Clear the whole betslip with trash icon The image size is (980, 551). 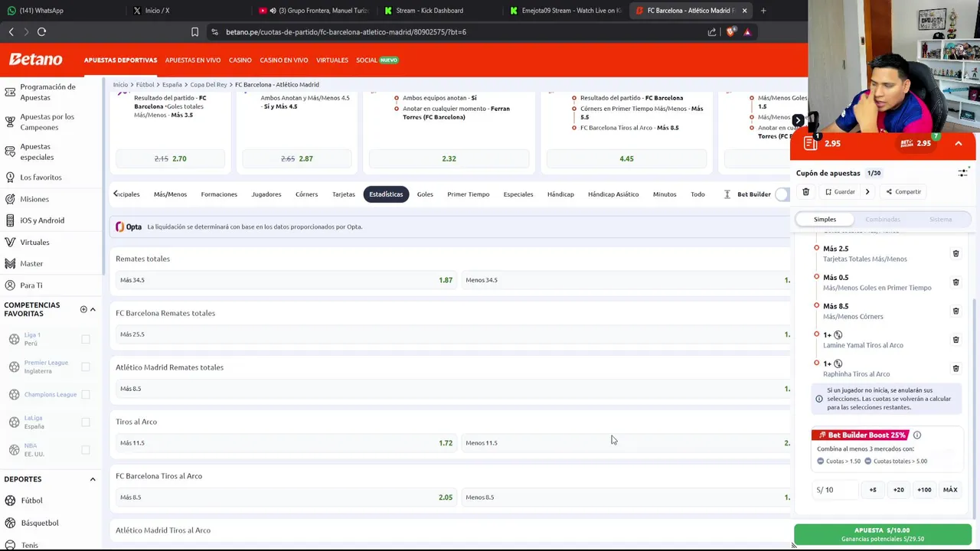tap(805, 192)
